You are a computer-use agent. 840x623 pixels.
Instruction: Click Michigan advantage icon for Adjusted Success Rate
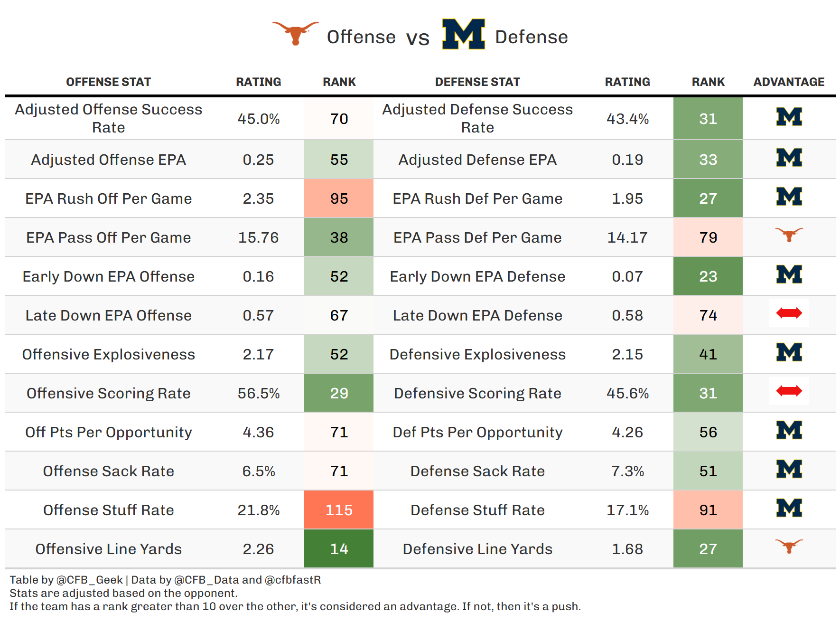pos(789,117)
